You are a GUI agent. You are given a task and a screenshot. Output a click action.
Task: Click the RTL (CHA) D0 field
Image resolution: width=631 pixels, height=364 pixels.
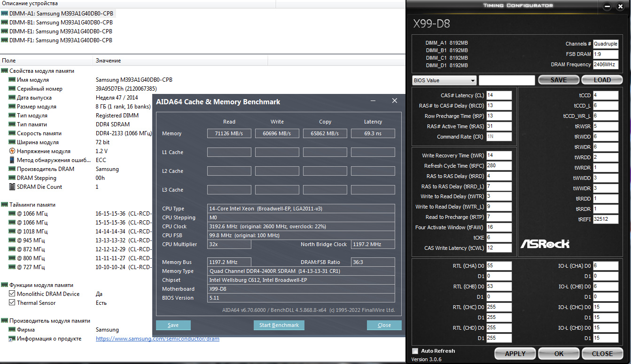[499, 266]
